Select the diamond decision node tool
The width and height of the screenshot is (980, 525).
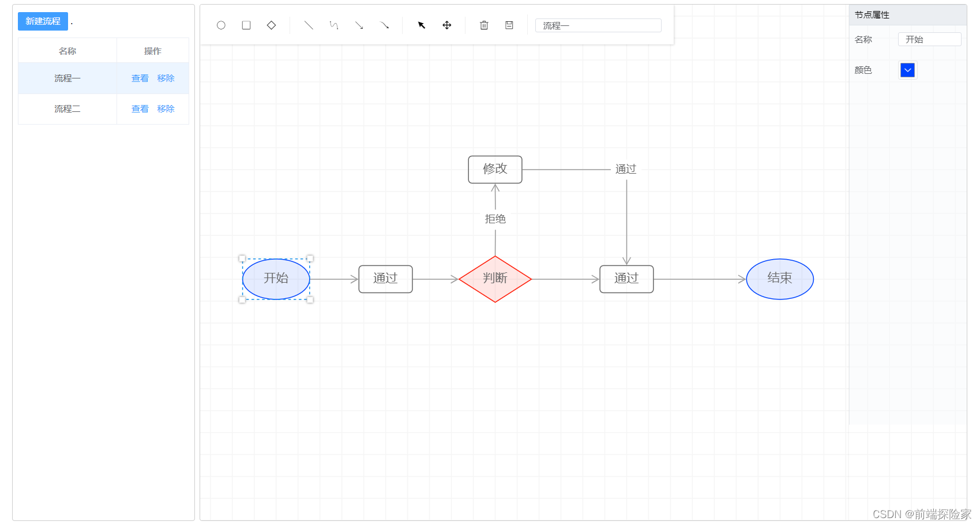click(271, 25)
